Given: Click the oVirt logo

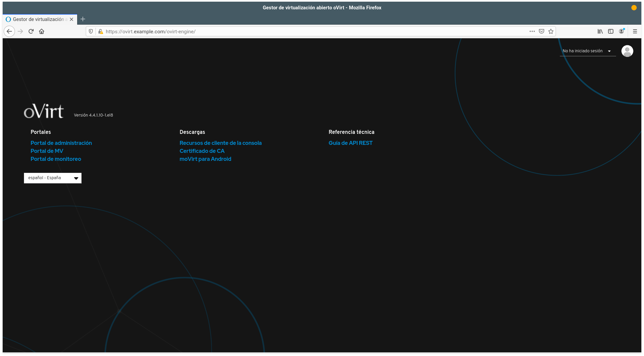Looking at the screenshot, I should pyautogui.click(x=44, y=111).
